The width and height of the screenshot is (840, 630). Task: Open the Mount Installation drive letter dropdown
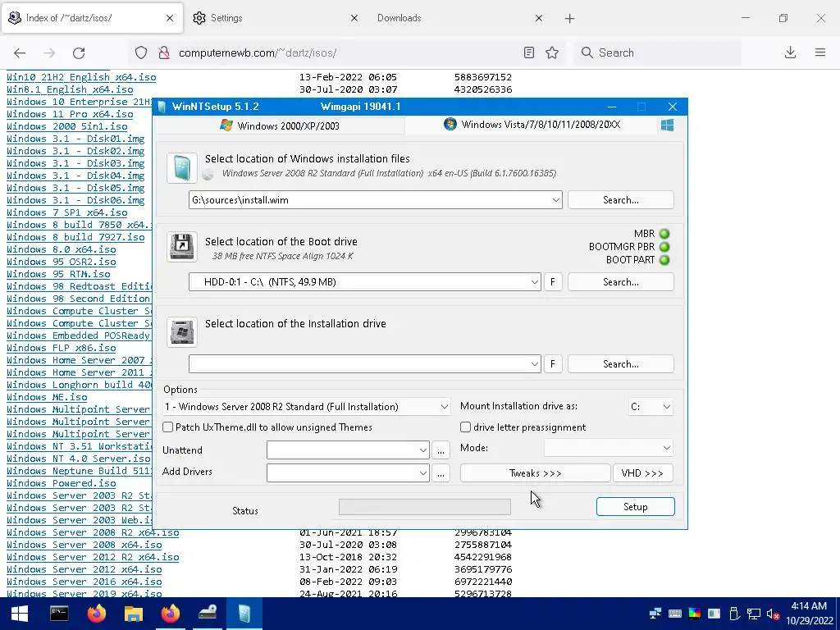pyautogui.click(x=651, y=407)
